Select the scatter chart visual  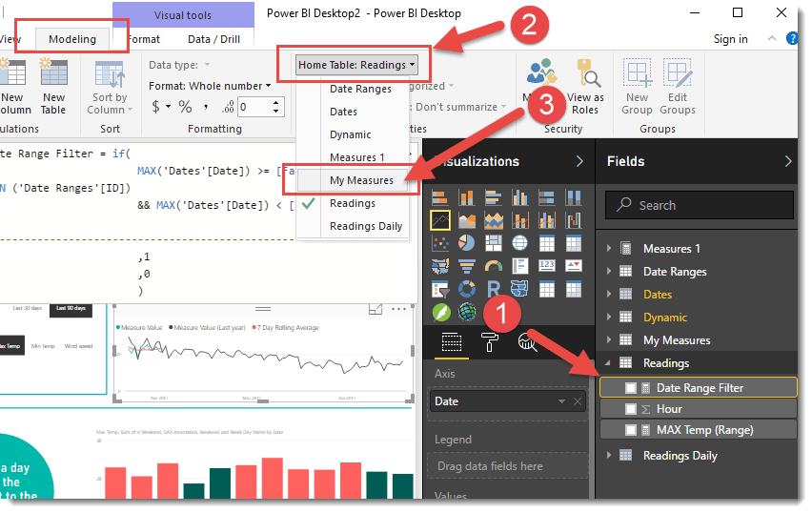pyautogui.click(x=440, y=243)
